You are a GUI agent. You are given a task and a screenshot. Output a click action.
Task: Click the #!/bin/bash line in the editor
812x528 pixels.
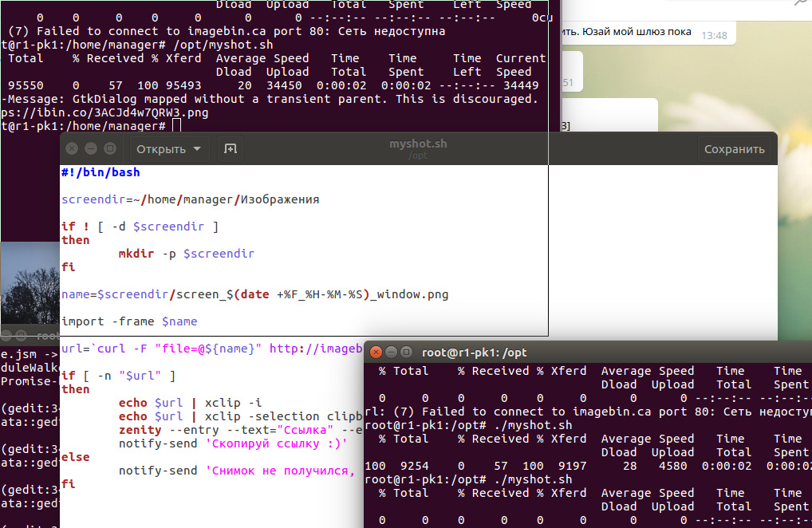[101, 172]
